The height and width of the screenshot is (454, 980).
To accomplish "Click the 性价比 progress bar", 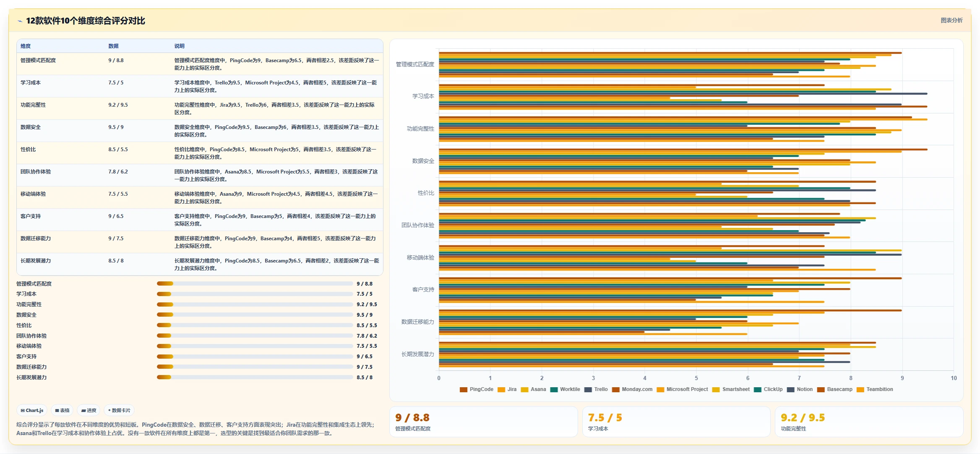I will click(x=255, y=325).
